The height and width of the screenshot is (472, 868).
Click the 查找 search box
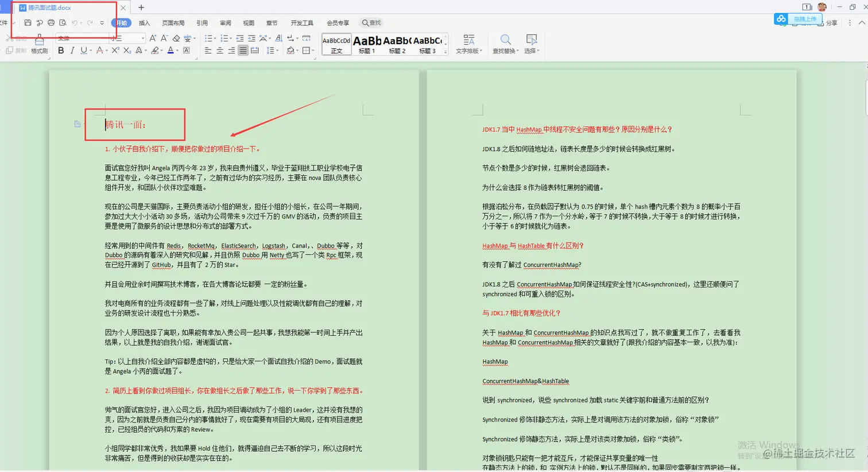coord(371,23)
